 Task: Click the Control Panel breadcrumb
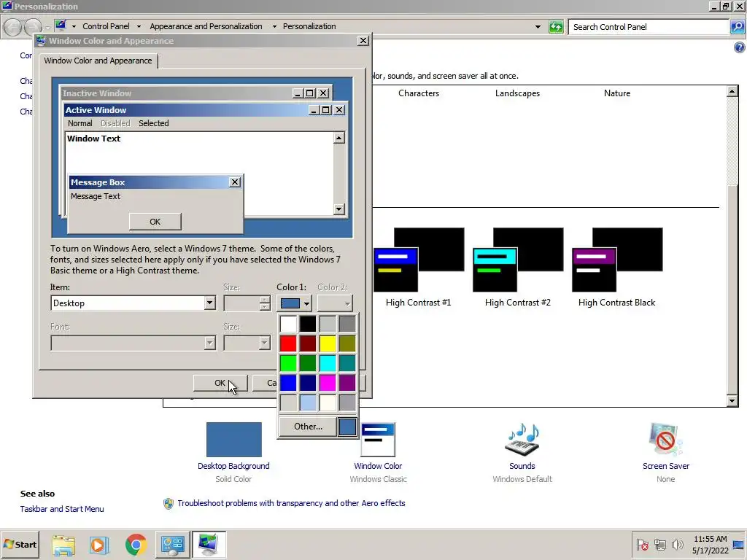click(x=106, y=27)
